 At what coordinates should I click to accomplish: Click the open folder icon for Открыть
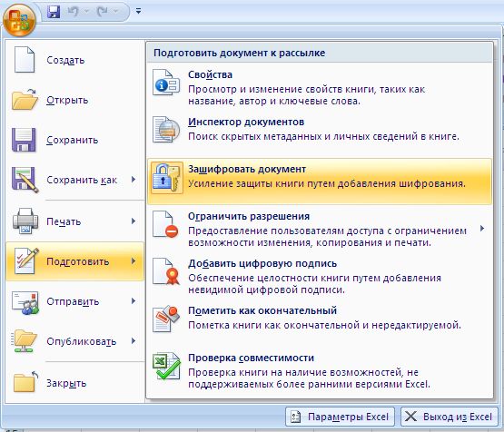click(x=25, y=100)
